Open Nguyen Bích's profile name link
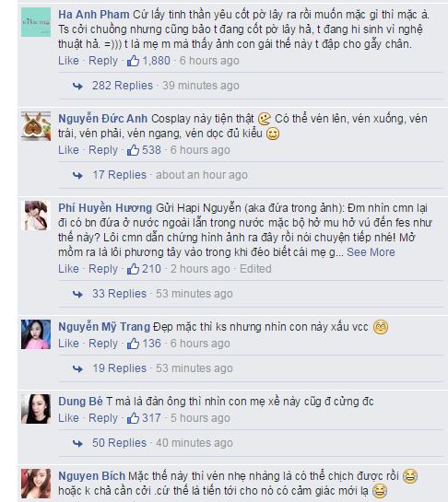 tap(91, 475)
